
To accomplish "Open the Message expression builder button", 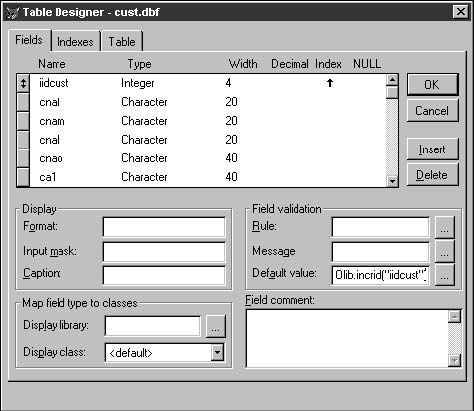I will click(444, 252).
